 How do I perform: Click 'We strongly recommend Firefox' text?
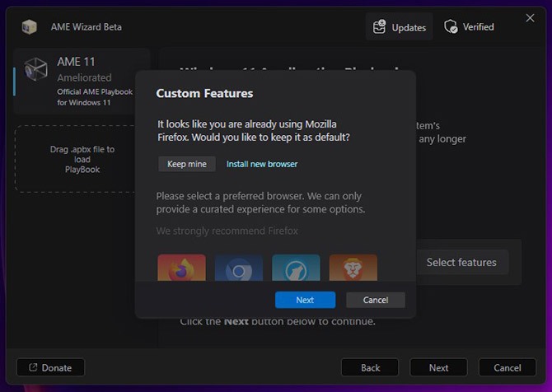[x=227, y=231]
